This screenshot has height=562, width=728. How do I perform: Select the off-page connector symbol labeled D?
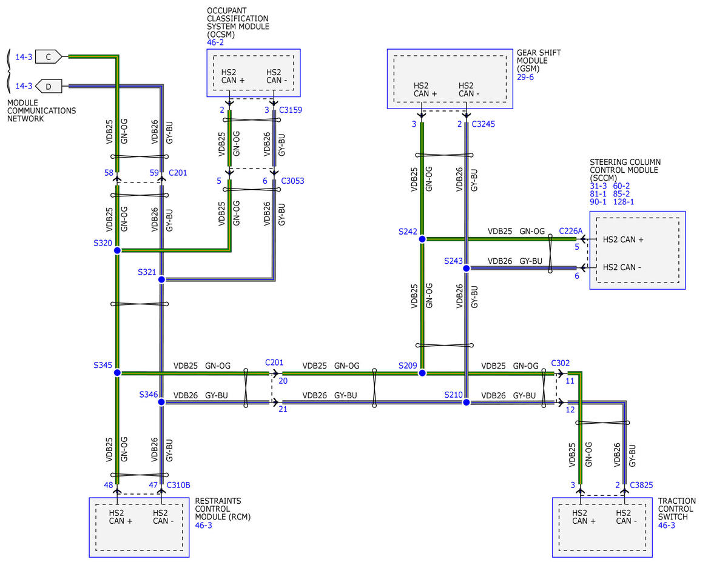[x=49, y=86]
